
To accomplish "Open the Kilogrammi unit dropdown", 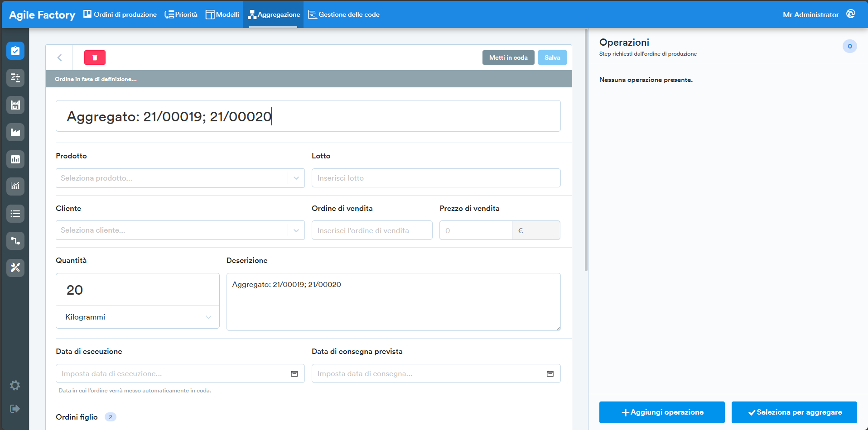I will tap(138, 317).
